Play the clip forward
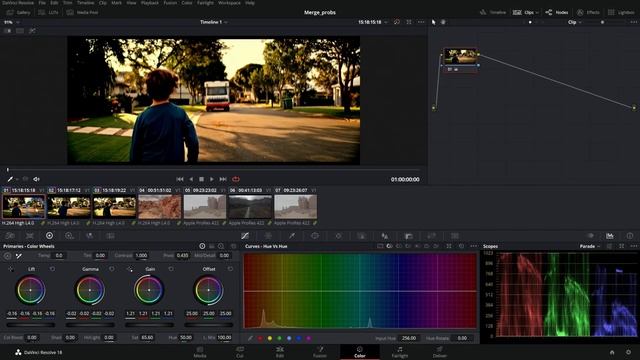640x360 pixels. 211,179
